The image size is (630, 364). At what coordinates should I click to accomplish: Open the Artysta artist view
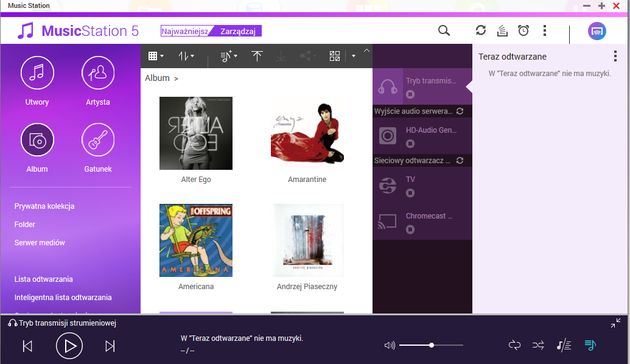coord(98,73)
